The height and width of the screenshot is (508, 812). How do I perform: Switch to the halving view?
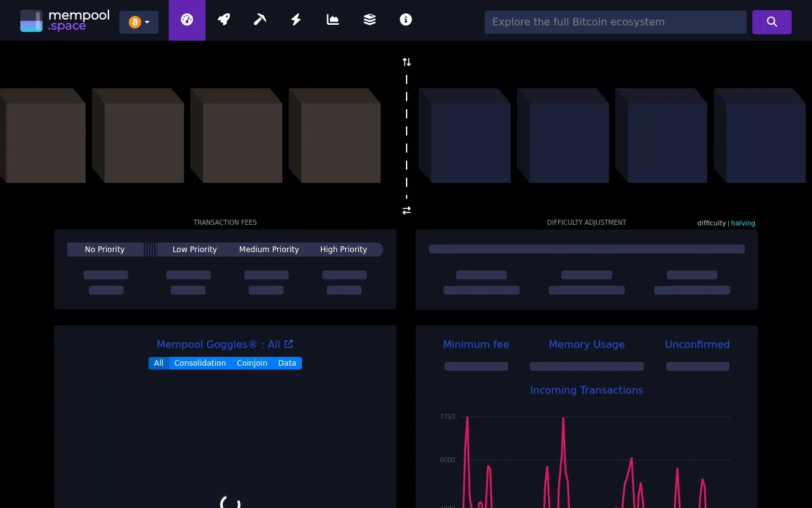743,223
